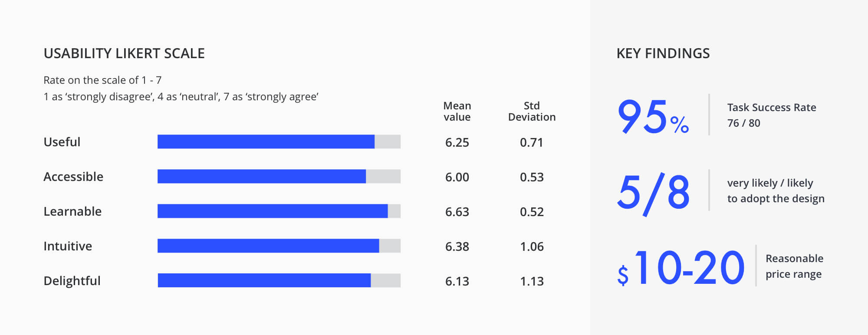Click the Intuitive row label
The height and width of the screenshot is (335, 868).
pyautogui.click(x=68, y=246)
